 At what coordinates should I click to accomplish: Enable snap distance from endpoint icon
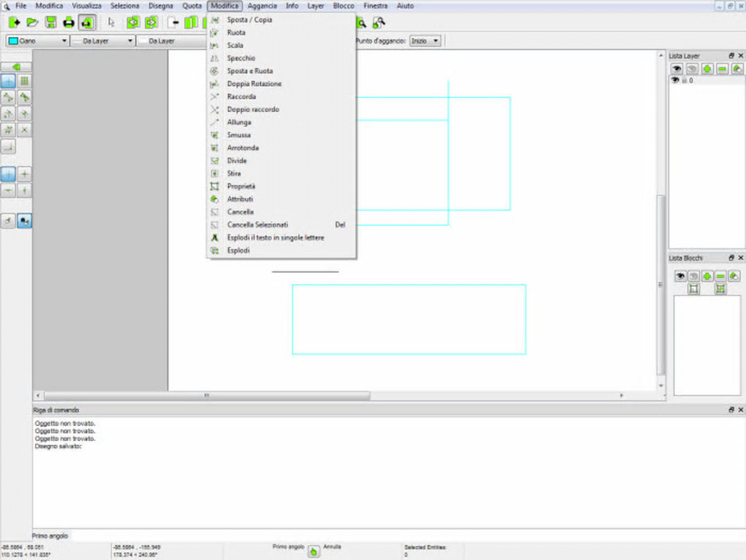[x=8, y=130]
